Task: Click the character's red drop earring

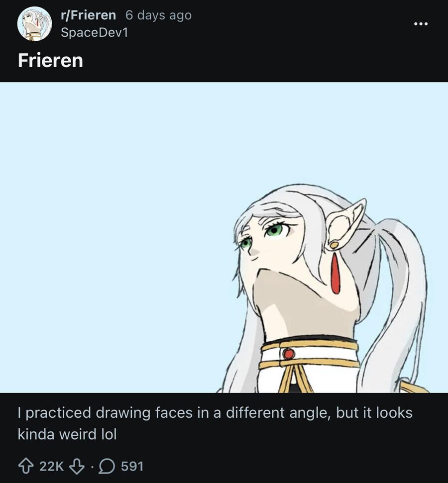Action: pyautogui.click(x=336, y=274)
